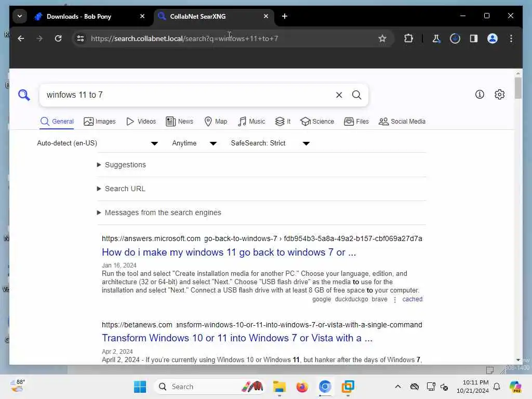
Task: Go back to previous page
Action: [21, 38]
